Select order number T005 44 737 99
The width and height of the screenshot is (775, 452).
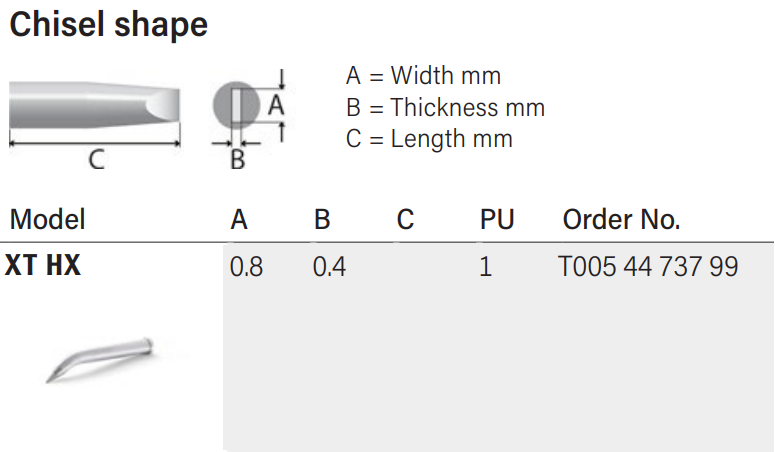[x=648, y=267]
